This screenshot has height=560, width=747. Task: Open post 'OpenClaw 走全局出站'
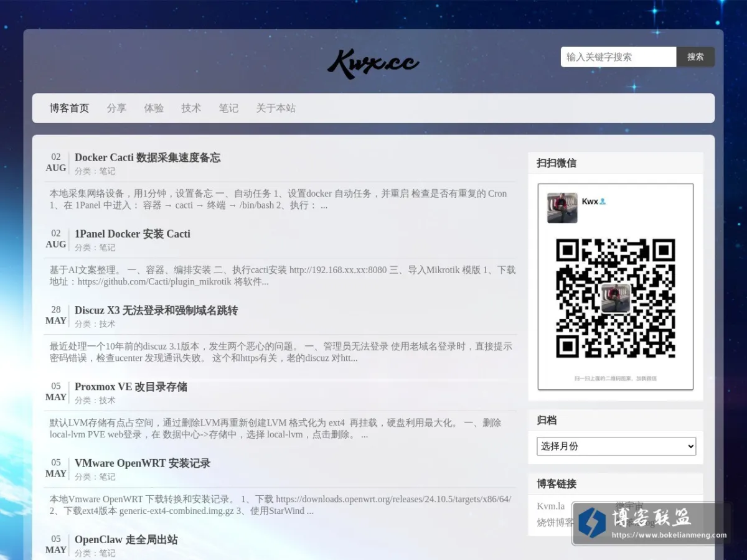126,540
